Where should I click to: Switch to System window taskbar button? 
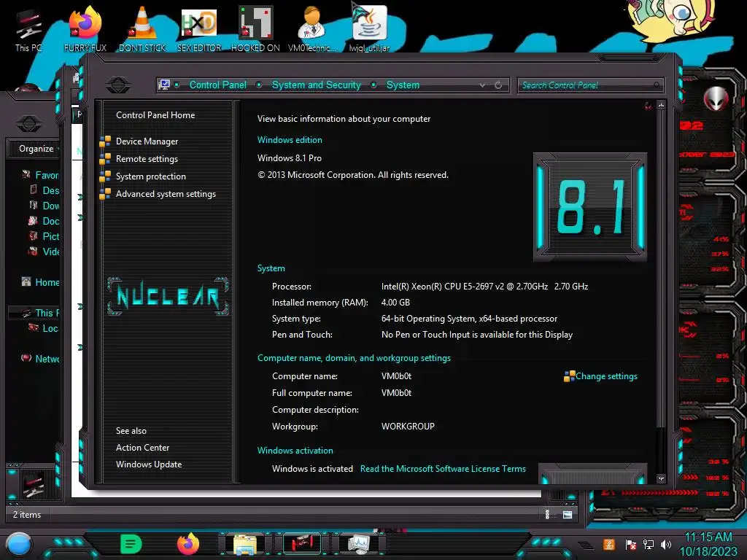[358, 544]
